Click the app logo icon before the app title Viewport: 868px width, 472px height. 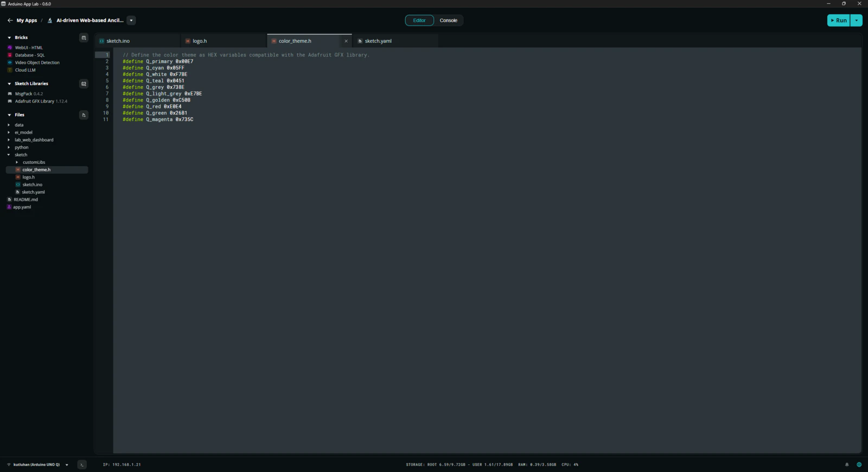click(x=50, y=21)
